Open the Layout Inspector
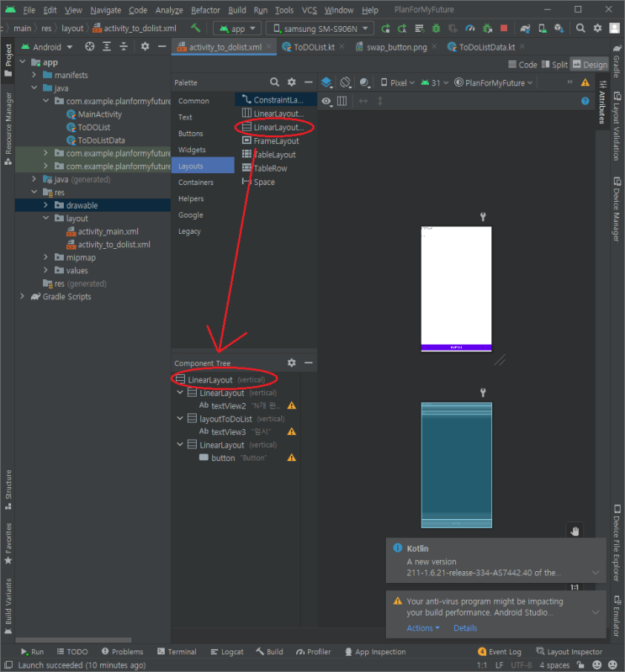This screenshot has width=625, height=672. [x=569, y=652]
